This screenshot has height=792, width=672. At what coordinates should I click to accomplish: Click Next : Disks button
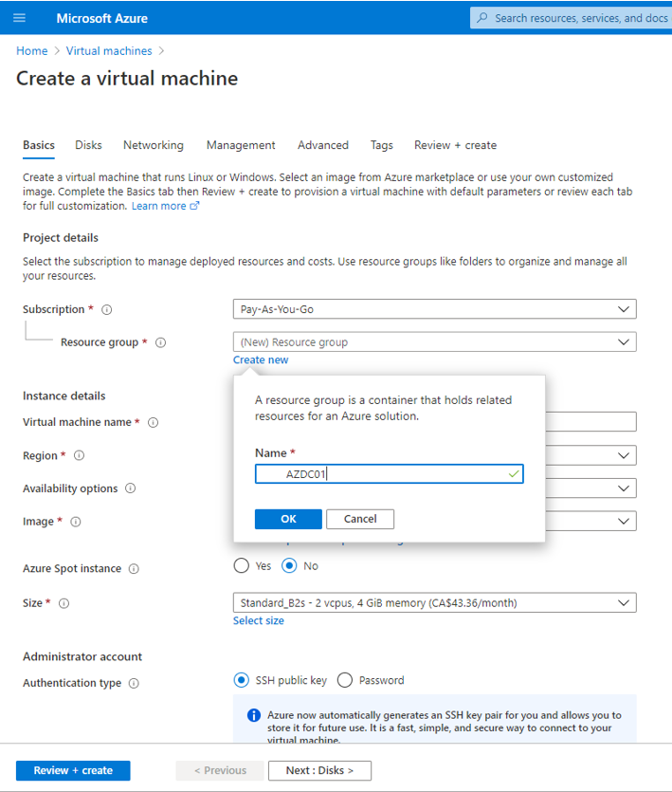(319, 770)
